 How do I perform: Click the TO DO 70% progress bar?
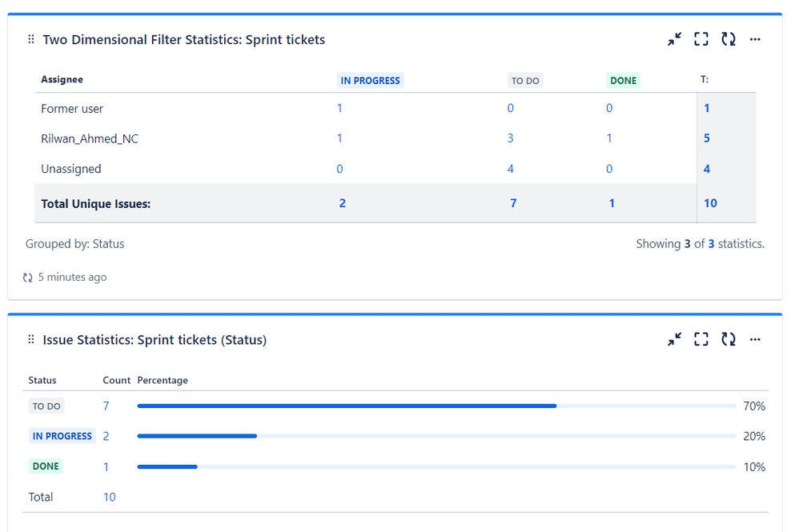[347, 406]
